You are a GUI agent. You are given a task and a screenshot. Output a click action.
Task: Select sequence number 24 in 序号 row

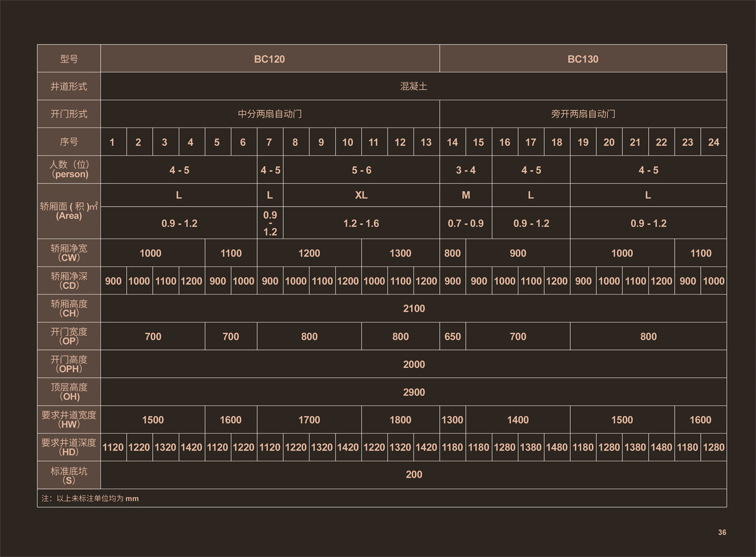(x=713, y=142)
